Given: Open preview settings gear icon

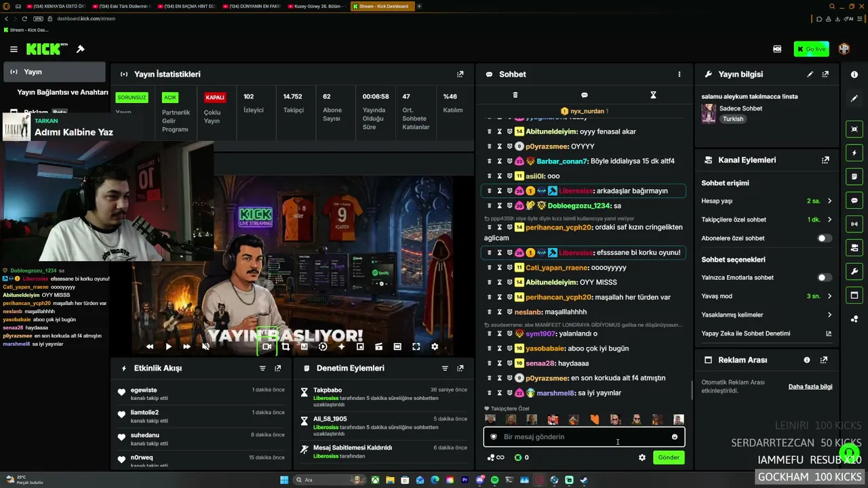Looking at the screenshot, I should 435,346.
